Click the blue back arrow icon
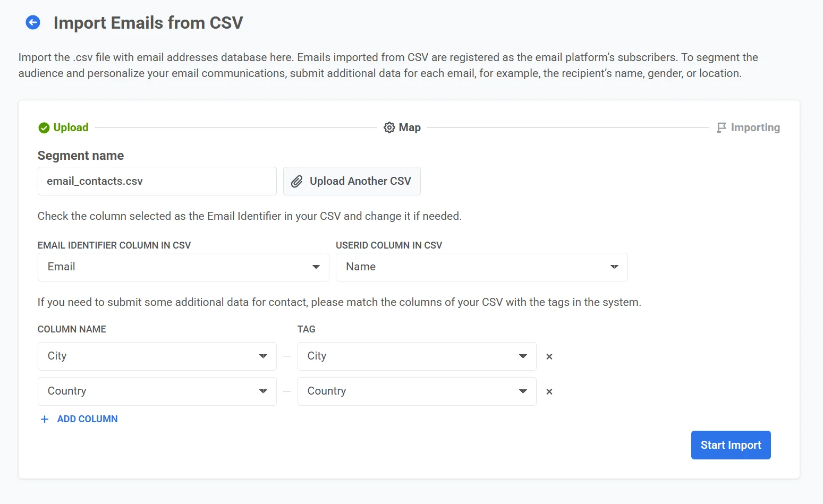 pos(33,22)
